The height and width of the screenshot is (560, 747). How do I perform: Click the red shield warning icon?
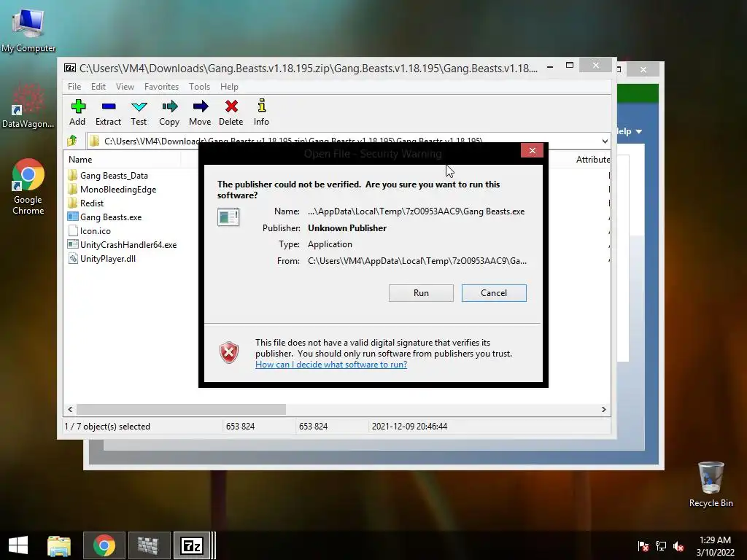(228, 352)
